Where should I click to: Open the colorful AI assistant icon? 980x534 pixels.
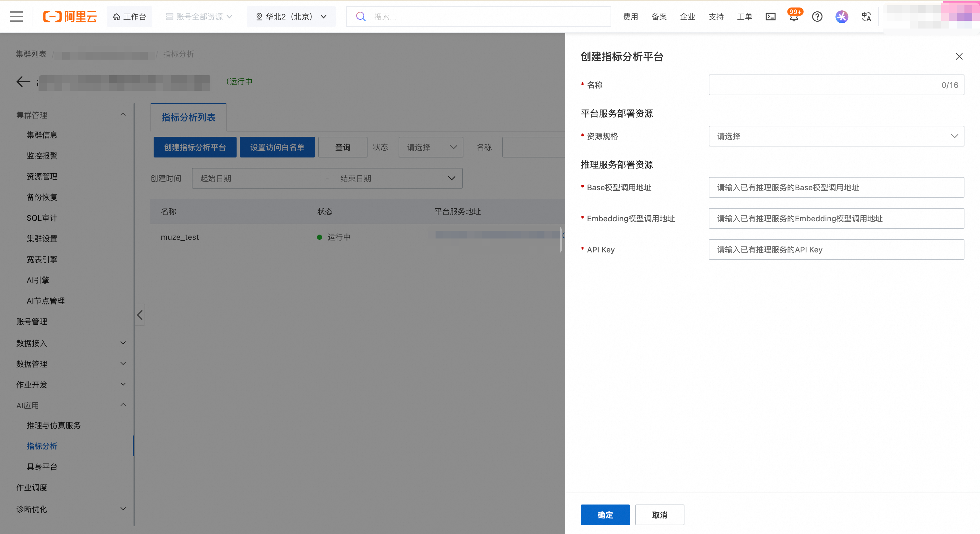pos(842,16)
